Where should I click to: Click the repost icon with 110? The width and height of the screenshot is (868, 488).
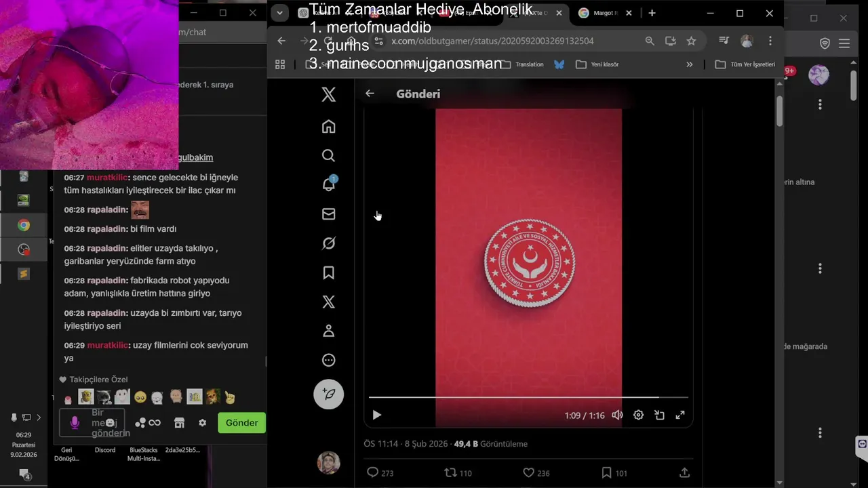(x=450, y=472)
